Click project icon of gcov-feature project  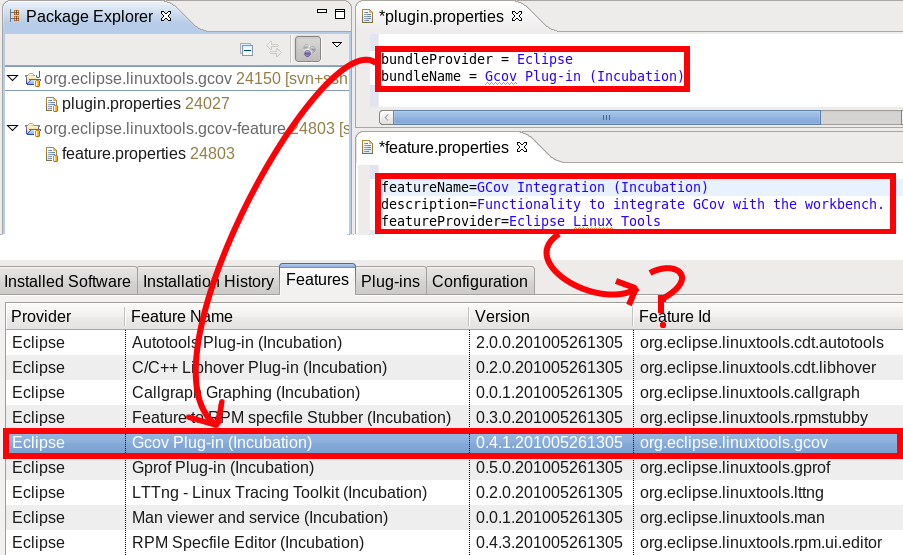(33, 129)
